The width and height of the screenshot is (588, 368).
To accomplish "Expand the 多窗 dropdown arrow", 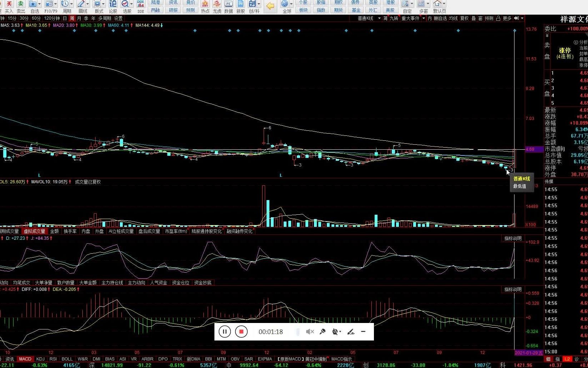I will pyautogui.click(x=428, y=4).
